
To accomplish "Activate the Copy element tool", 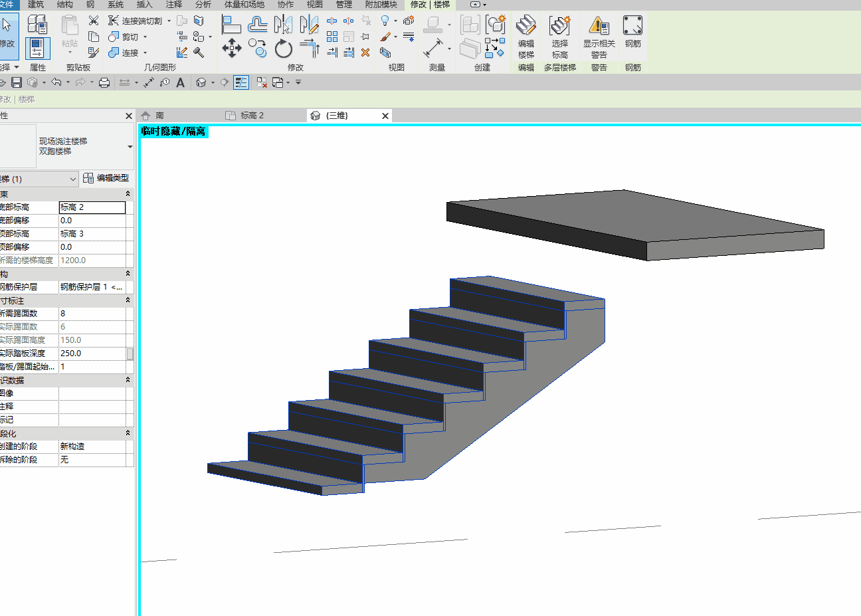I will (258, 48).
